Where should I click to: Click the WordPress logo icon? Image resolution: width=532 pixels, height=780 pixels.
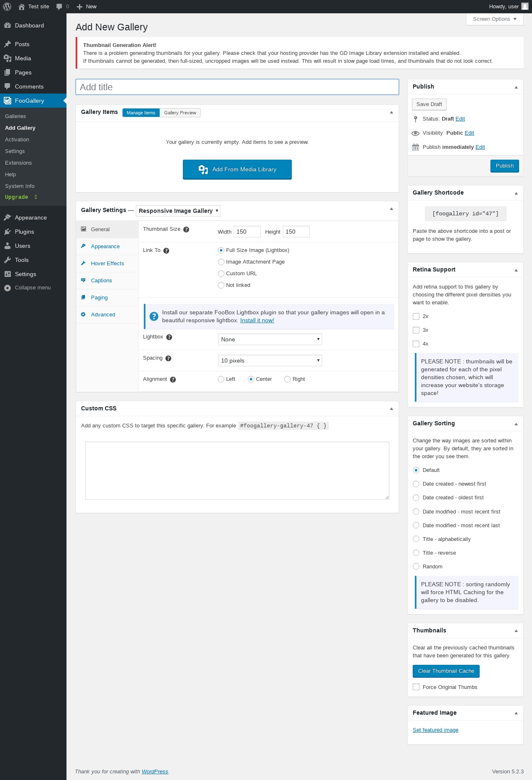[x=7, y=7]
